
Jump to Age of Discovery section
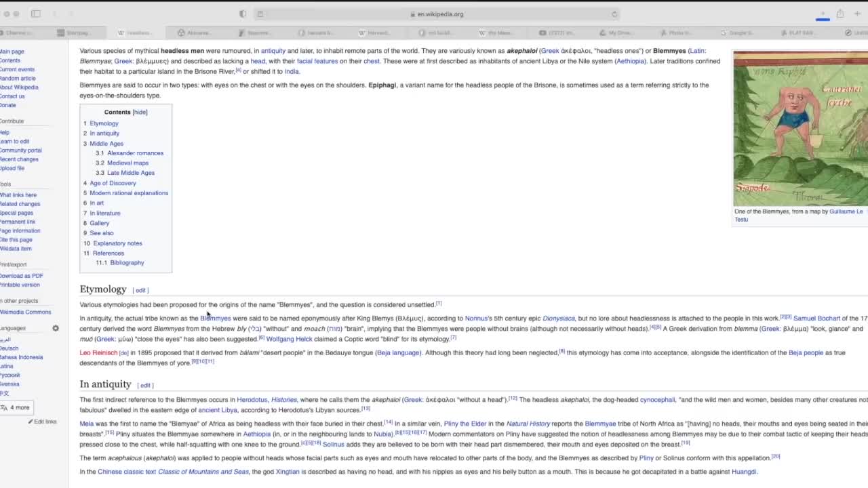pyautogui.click(x=113, y=183)
